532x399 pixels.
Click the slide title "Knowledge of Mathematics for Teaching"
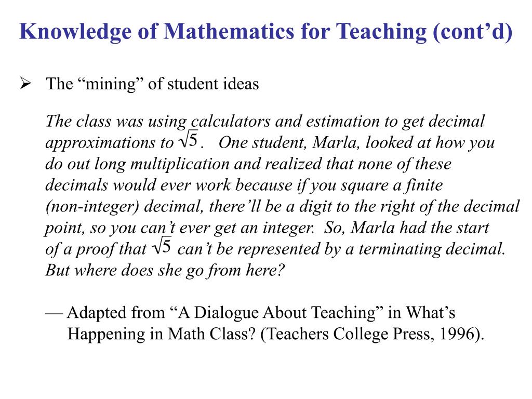(223, 32)
